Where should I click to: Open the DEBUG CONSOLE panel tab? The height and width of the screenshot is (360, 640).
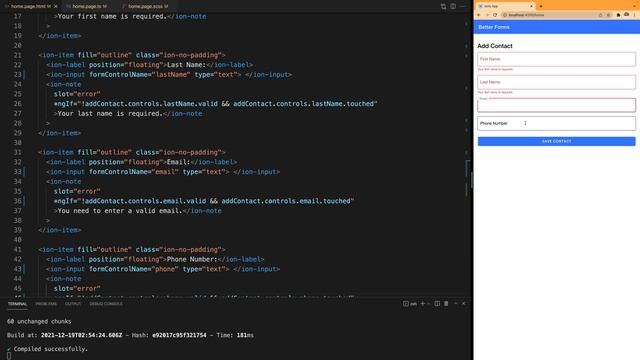pyautogui.click(x=106, y=304)
